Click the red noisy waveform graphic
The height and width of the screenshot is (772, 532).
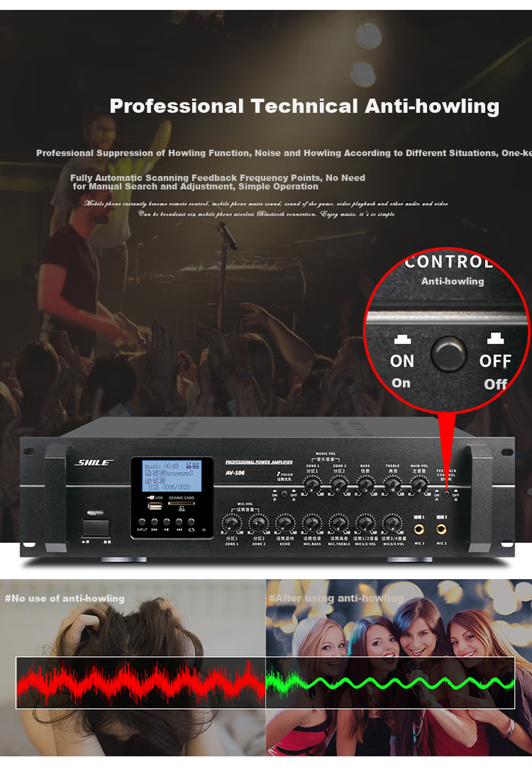point(141,684)
